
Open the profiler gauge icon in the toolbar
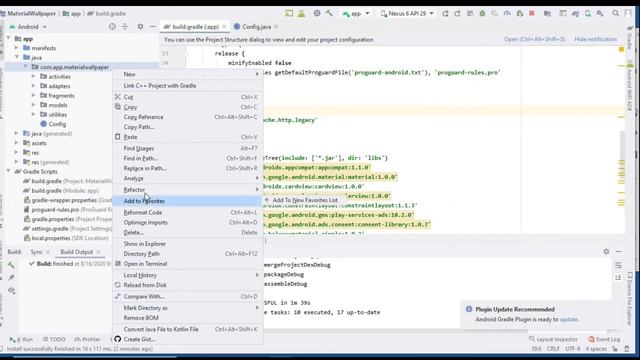coord(507,13)
